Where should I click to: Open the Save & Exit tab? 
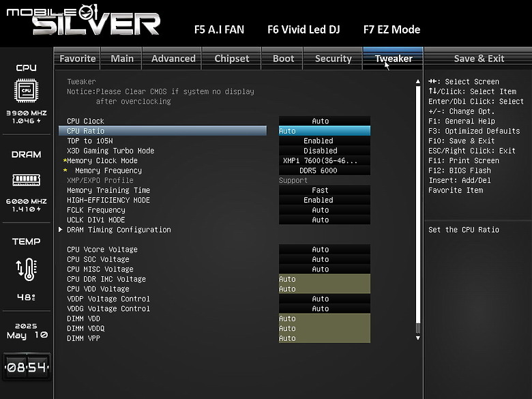(479, 59)
